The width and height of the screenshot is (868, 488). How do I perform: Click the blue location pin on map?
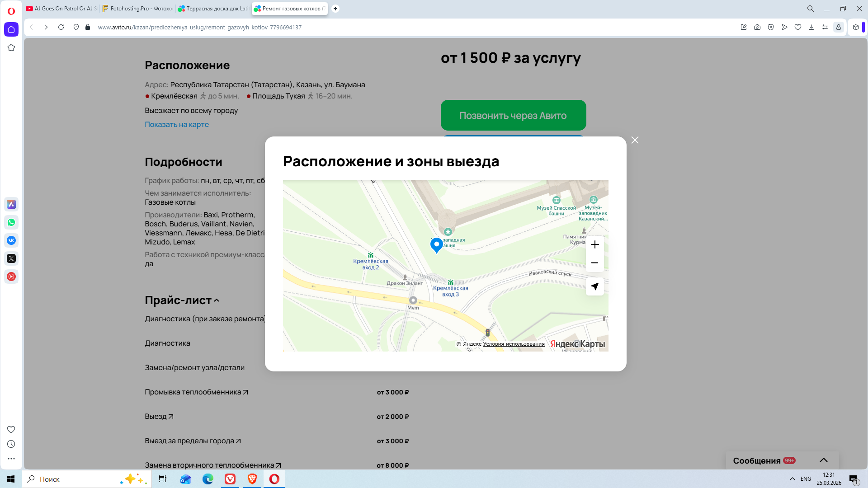click(x=436, y=244)
